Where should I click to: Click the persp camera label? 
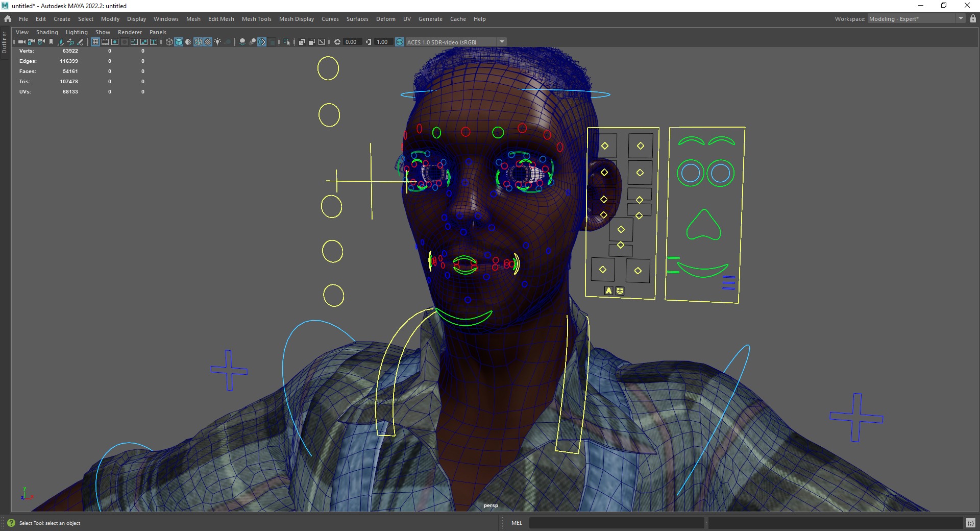(491, 505)
